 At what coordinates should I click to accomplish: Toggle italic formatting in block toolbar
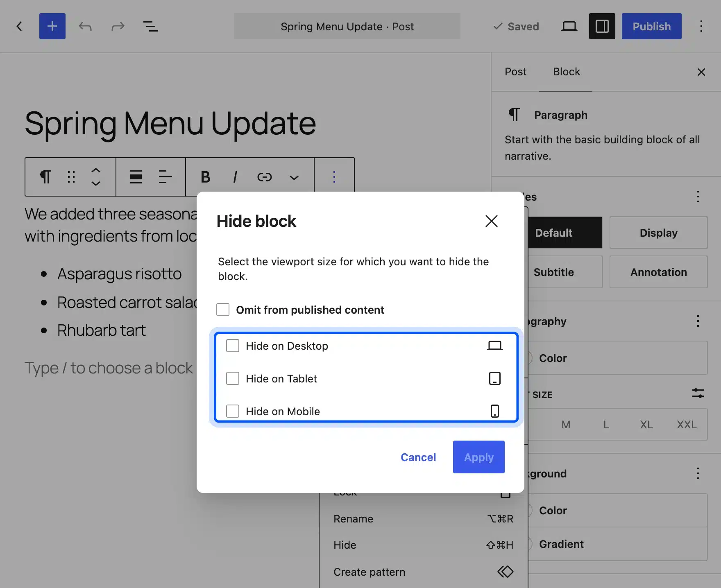(235, 177)
